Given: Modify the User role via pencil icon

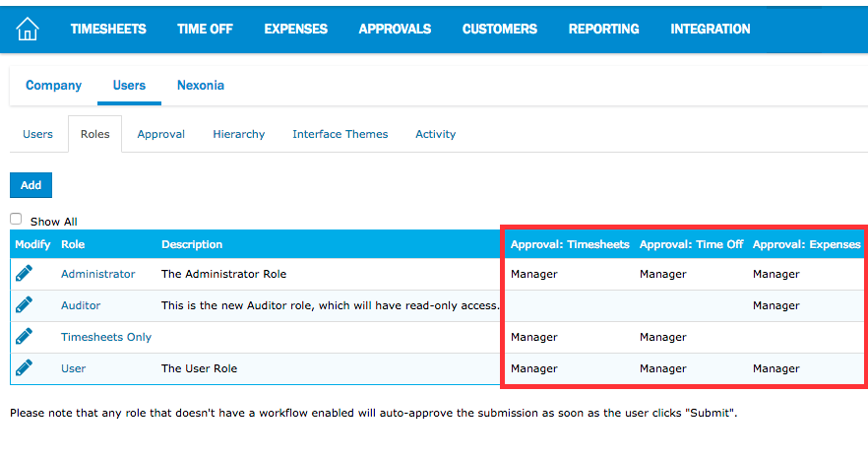Looking at the screenshot, I should (x=24, y=368).
